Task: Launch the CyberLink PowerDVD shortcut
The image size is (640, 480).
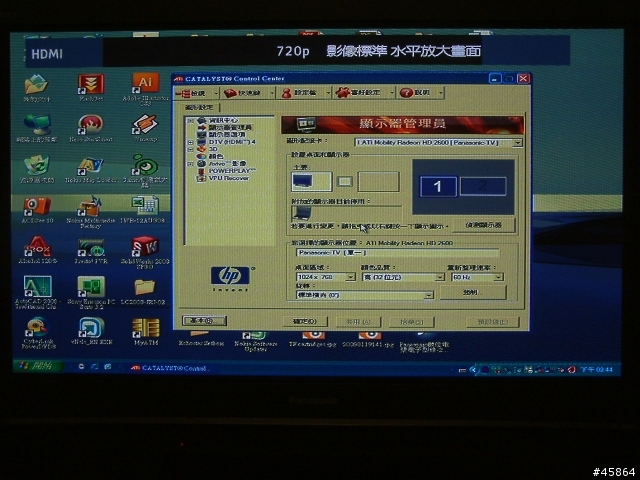Action: pyautogui.click(x=38, y=333)
